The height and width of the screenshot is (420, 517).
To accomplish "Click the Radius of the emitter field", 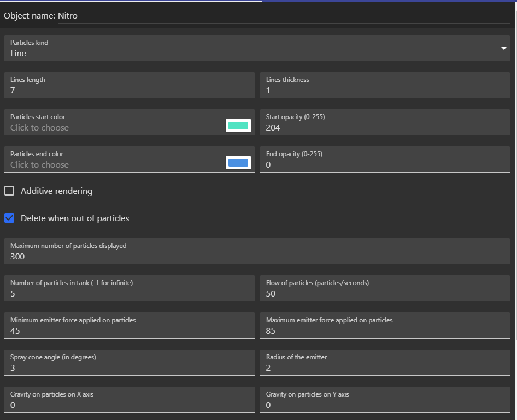I will pos(385,368).
